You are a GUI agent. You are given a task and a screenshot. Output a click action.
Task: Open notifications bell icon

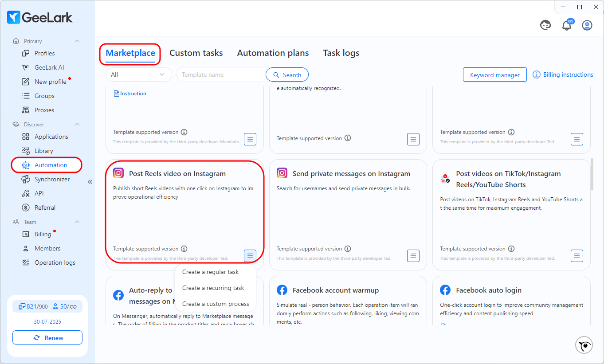(567, 26)
